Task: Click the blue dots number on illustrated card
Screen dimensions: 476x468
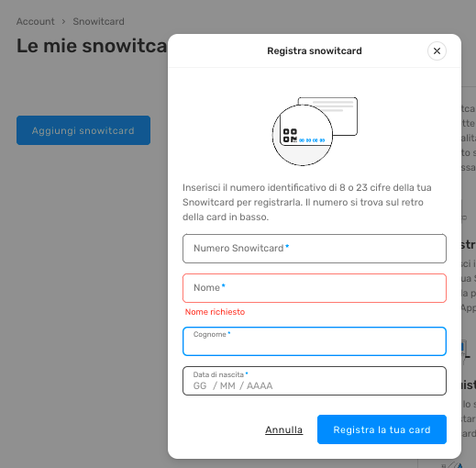Action: (x=312, y=140)
